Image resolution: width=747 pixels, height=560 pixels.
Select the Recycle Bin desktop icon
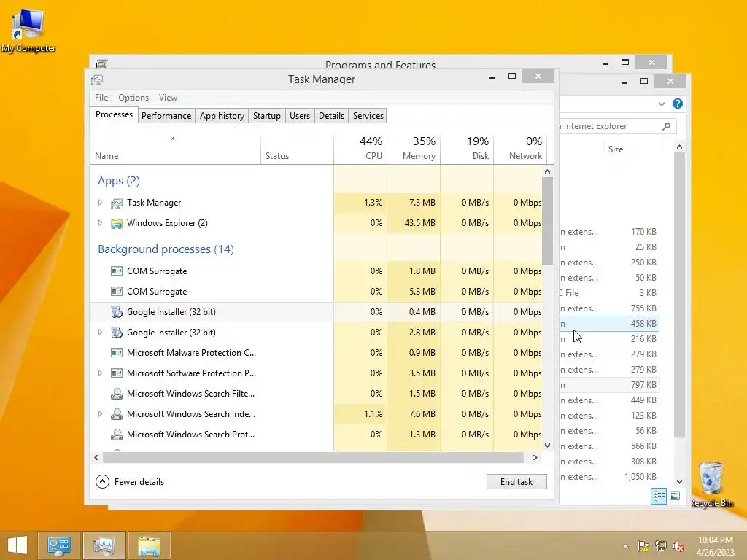(x=711, y=484)
